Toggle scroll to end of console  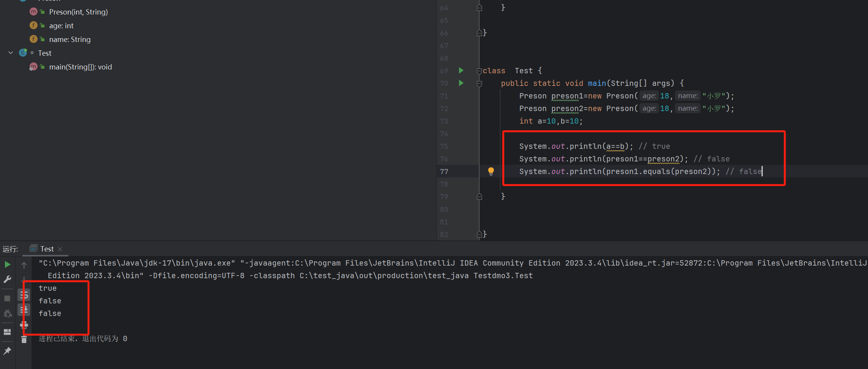[24, 310]
